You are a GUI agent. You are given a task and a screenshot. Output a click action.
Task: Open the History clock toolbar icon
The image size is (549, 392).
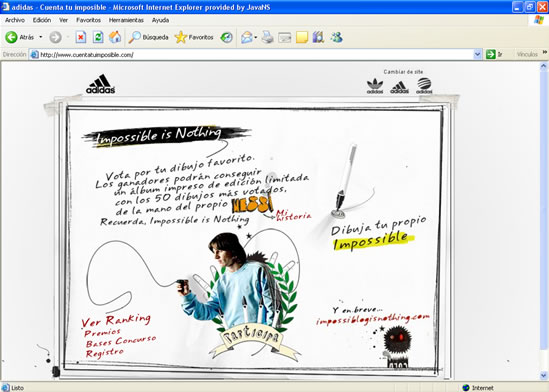227,37
